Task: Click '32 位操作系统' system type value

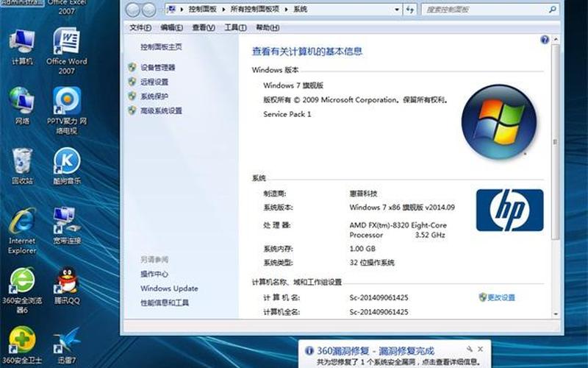Action: coord(372,263)
